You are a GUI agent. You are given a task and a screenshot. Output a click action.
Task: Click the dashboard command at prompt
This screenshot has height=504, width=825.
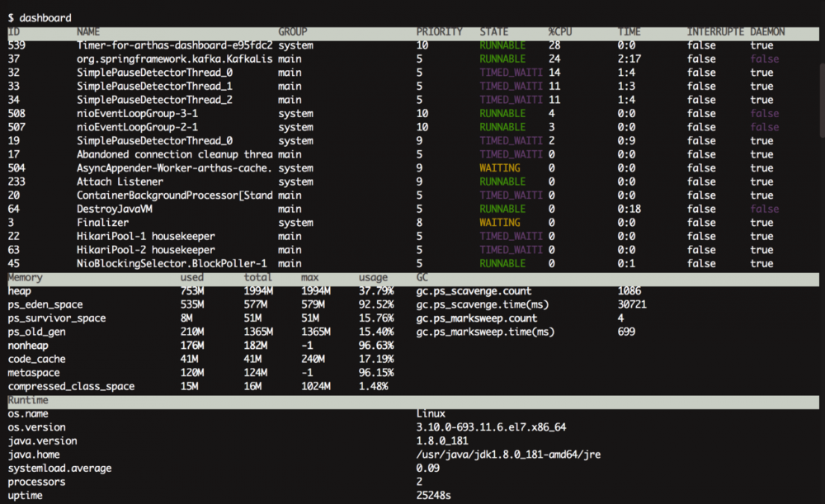click(45, 18)
